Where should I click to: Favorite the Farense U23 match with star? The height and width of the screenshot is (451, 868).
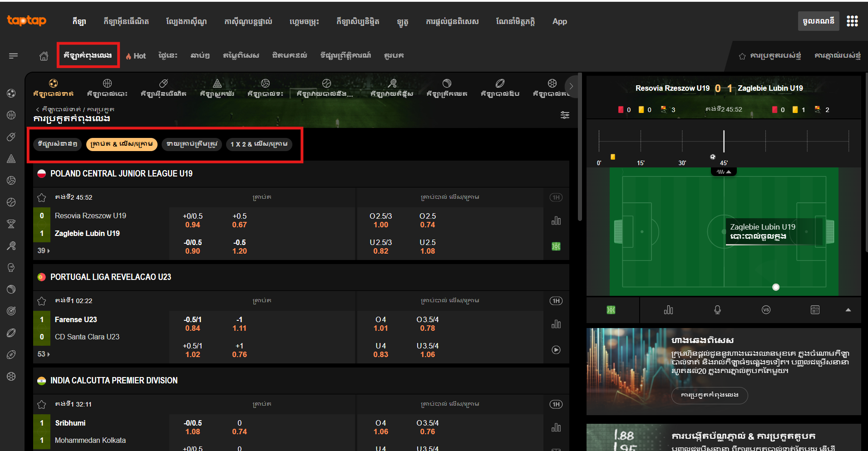(42, 301)
